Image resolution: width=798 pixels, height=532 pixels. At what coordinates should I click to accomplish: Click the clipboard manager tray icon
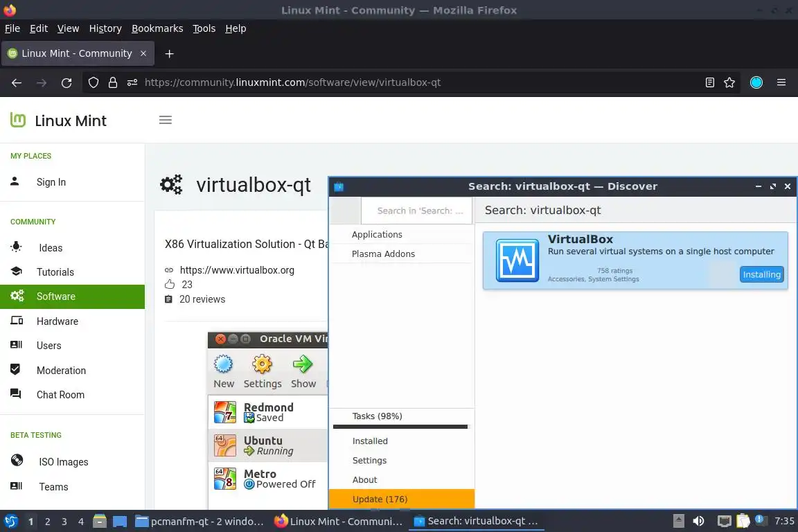pos(743,521)
